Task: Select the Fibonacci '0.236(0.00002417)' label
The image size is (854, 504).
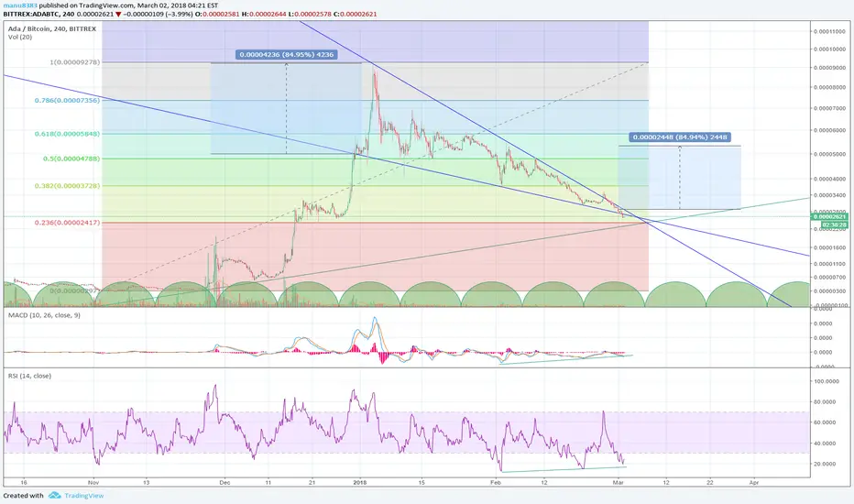Action: (68, 223)
